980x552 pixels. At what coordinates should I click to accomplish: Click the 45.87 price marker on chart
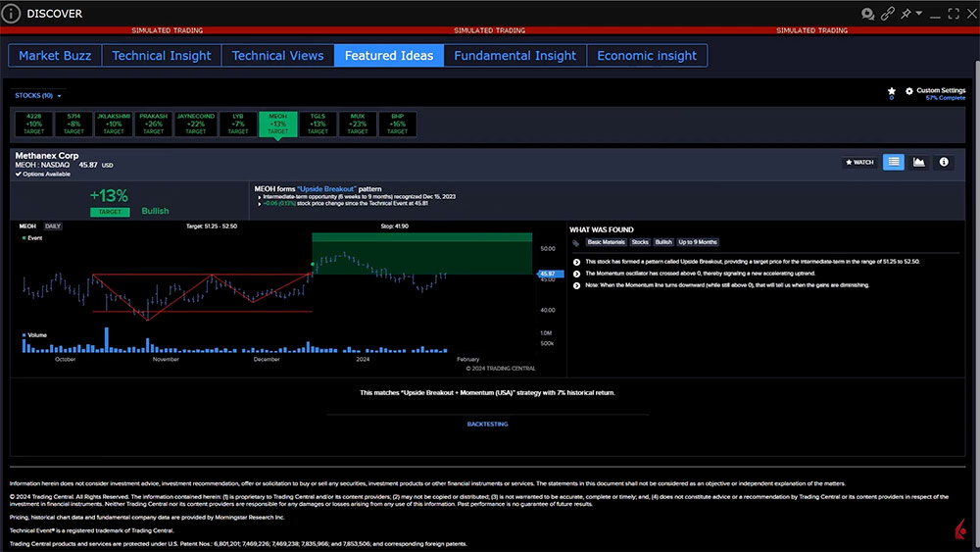point(550,274)
